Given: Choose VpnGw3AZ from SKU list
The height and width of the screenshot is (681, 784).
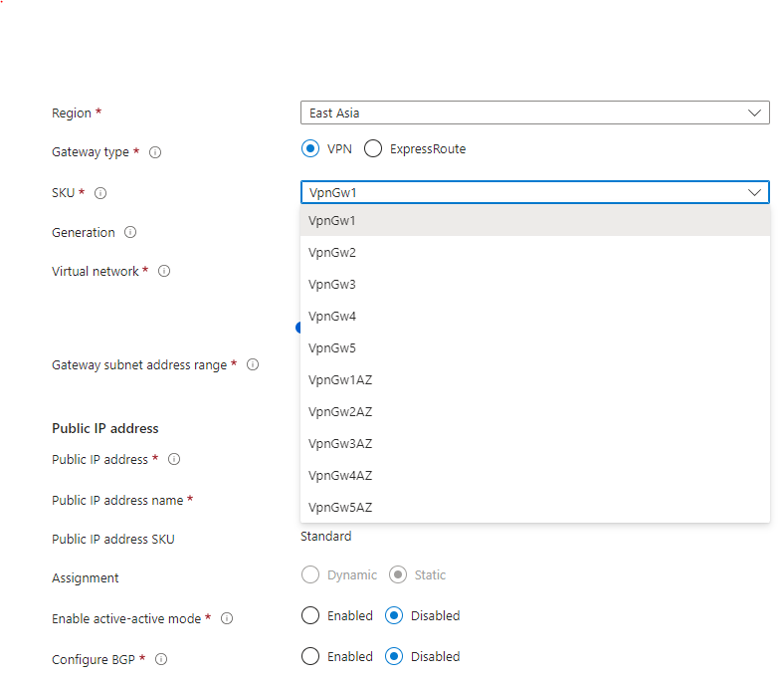Looking at the screenshot, I should tap(340, 444).
